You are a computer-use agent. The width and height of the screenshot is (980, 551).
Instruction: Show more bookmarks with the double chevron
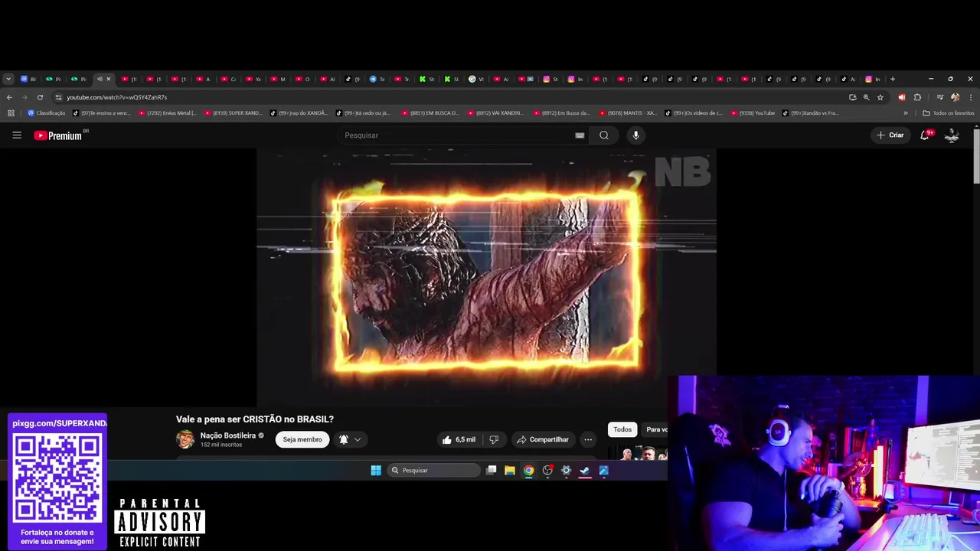(906, 113)
